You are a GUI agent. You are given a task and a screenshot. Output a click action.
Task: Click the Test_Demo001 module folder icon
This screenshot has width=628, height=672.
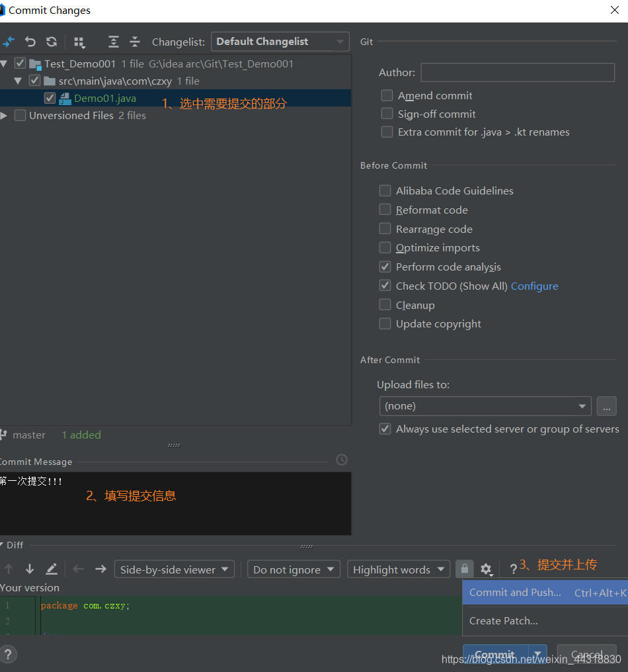(x=35, y=64)
